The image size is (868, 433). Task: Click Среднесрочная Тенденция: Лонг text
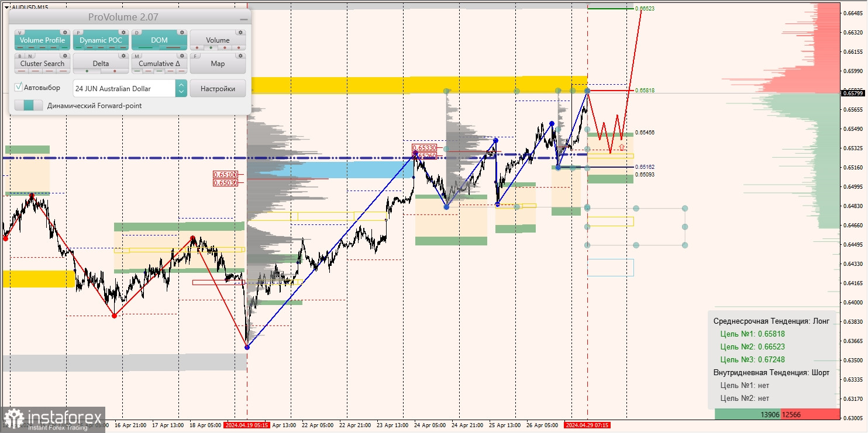click(x=771, y=321)
